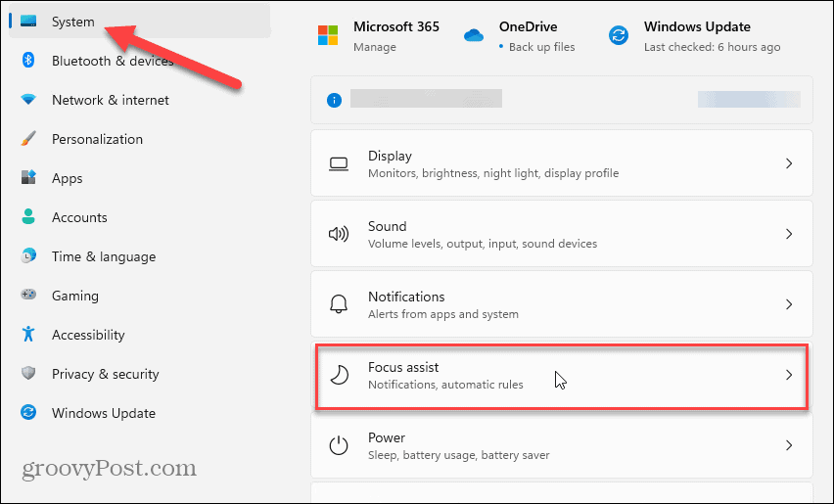Click the OneDrive cloud icon
The image size is (834, 504).
click(474, 35)
